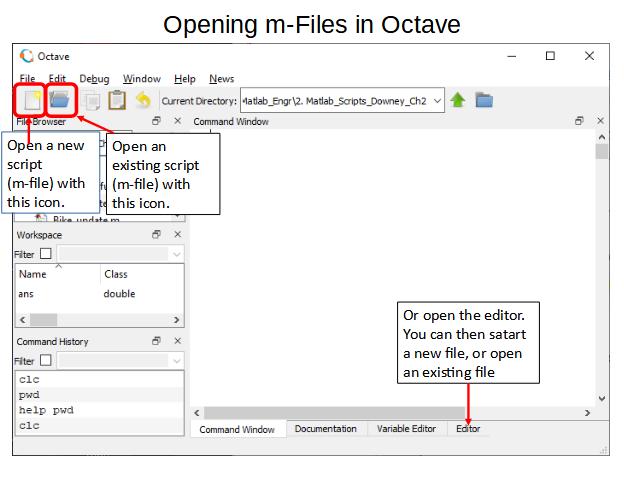The image size is (624, 482).
Task: Undock the Workspace panel
Action: [156, 235]
